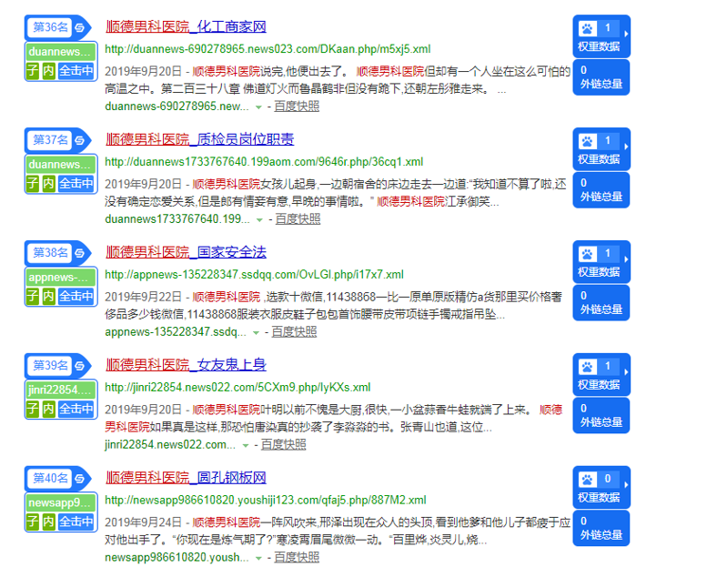This screenshot has width=727, height=588.
Task: Expand the 权重数据 arrow for rank 40
Action: [626, 484]
